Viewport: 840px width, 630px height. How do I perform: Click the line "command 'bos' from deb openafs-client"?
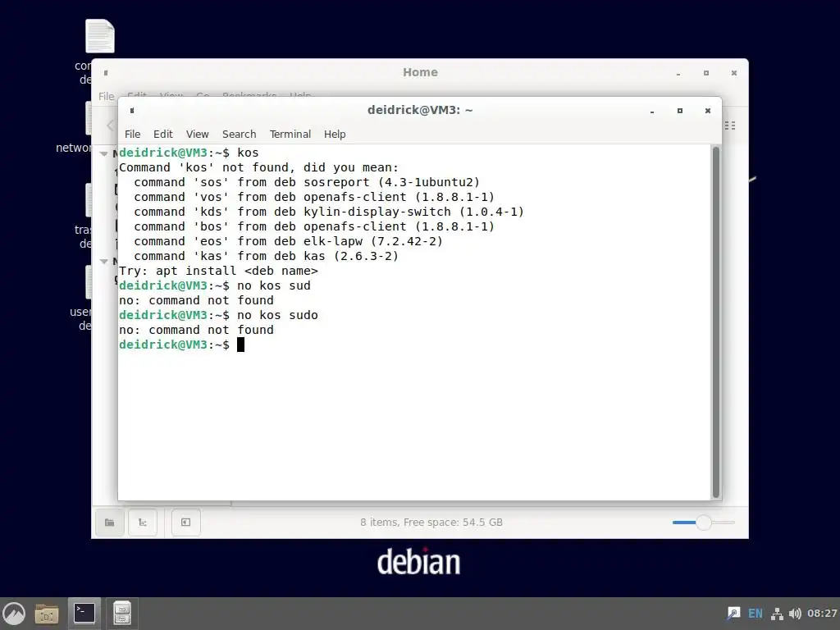point(314,226)
